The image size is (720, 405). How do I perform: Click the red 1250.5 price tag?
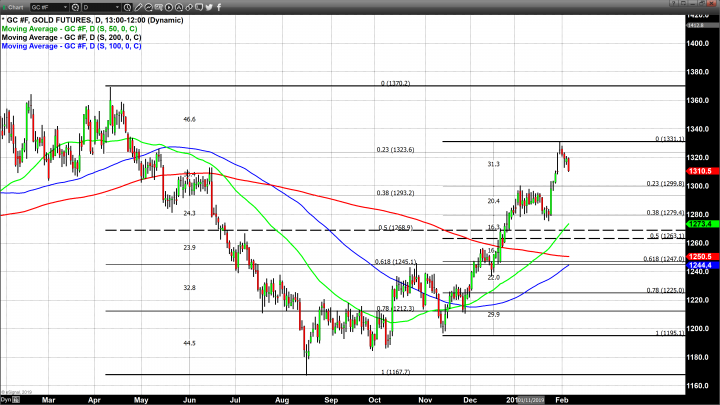(700, 256)
